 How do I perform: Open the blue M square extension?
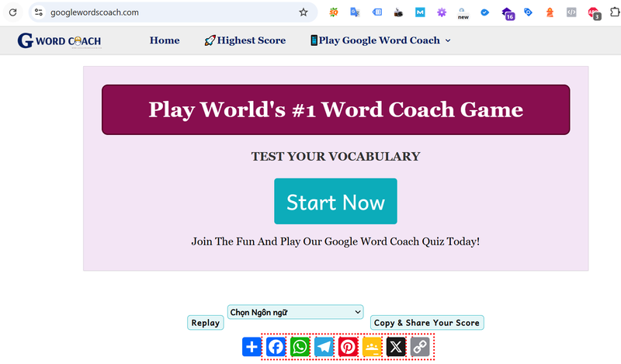pos(420,12)
